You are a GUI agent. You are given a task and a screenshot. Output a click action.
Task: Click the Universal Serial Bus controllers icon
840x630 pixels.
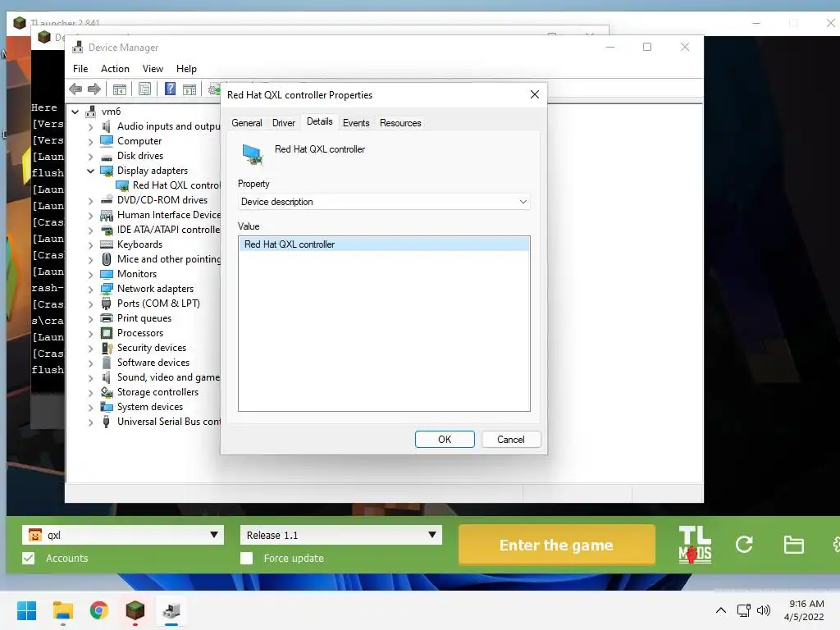107,422
